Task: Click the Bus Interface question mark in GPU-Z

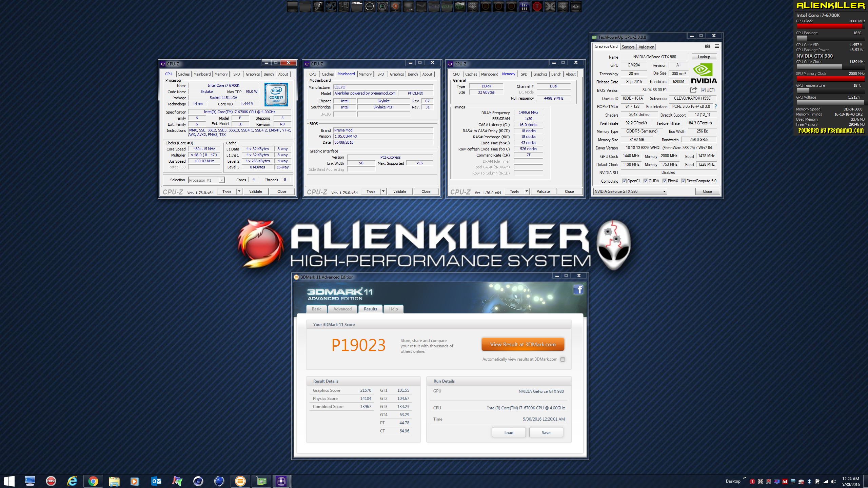Action: [715, 106]
